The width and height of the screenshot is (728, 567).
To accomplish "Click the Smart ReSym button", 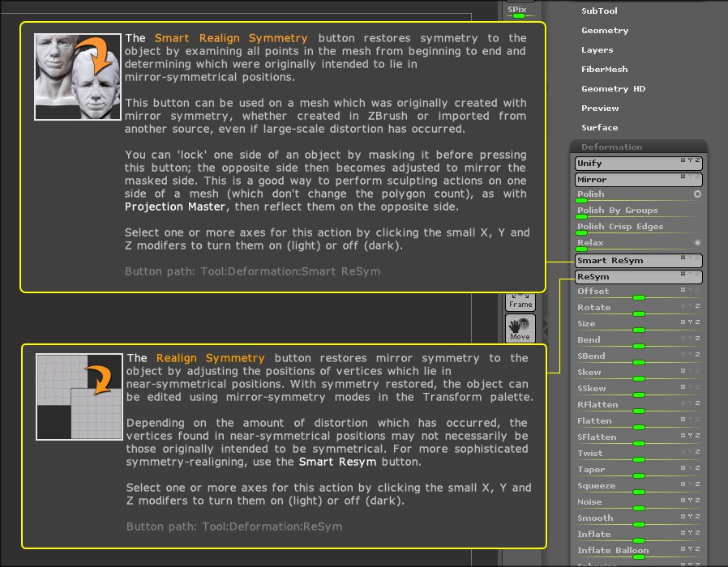I will click(638, 261).
